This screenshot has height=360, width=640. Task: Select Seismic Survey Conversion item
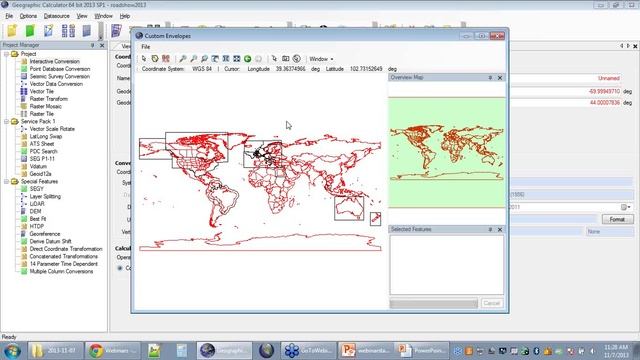[60, 76]
